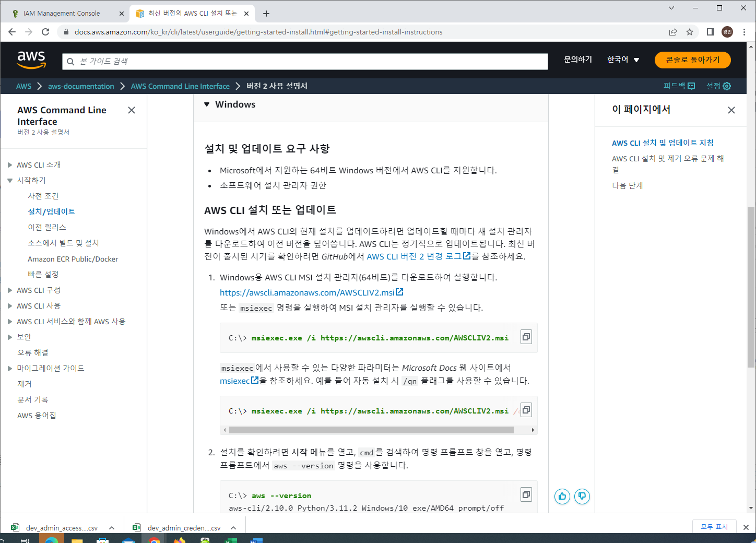Click 문의하기 in header

click(x=578, y=60)
